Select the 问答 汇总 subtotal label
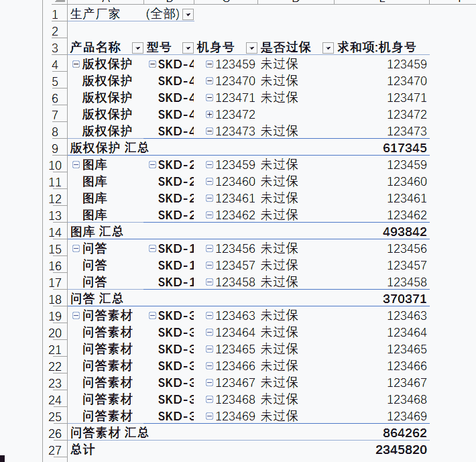The width and height of the screenshot is (476, 462). pos(97,298)
